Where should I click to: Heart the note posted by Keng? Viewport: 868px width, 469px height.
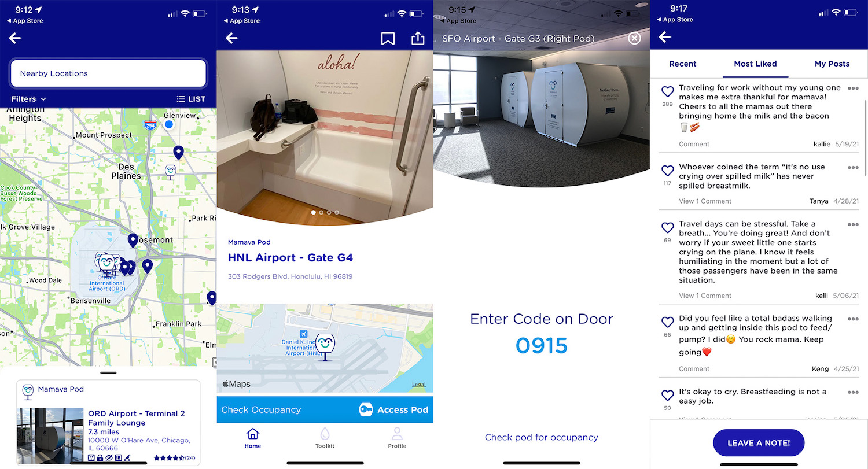668,322
